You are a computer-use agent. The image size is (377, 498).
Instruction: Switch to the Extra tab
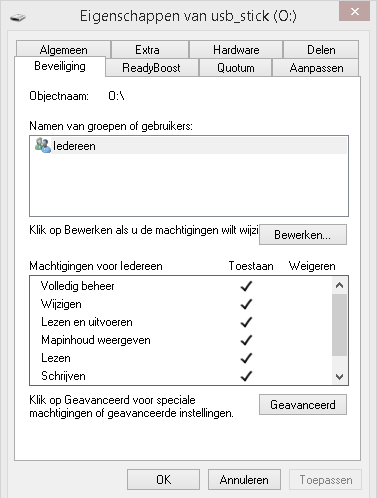147,50
